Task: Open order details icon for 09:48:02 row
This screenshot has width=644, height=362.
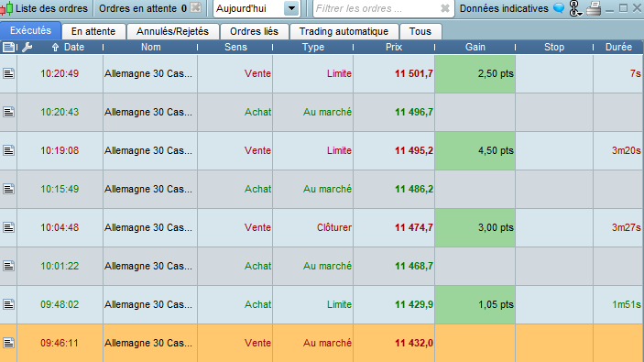Action: click(x=8, y=304)
